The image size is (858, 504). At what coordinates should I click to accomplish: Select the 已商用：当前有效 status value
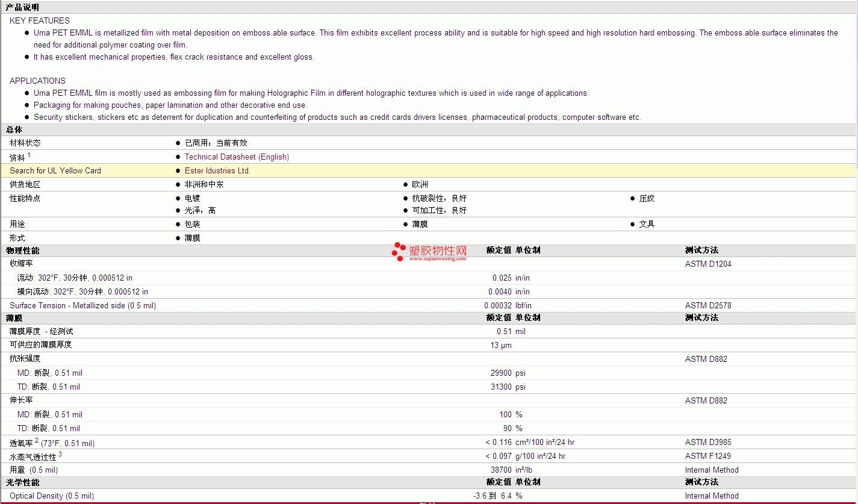[x=216, y=143]
